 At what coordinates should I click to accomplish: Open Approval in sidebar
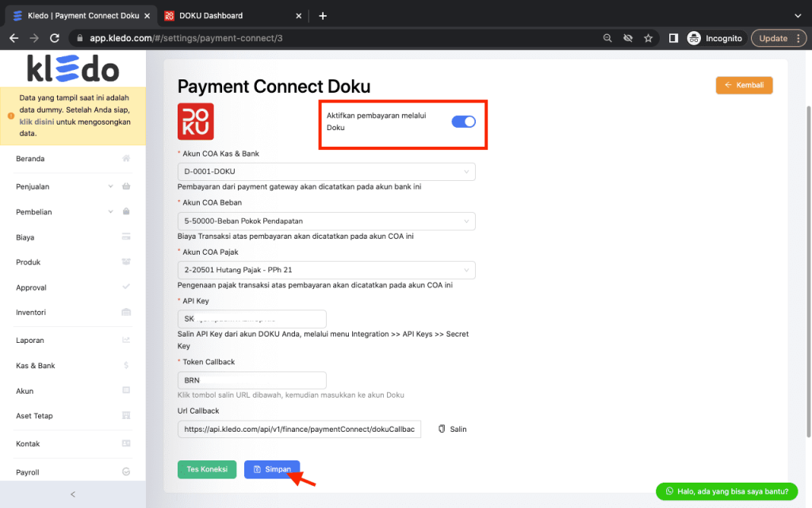tap(31, 287)
